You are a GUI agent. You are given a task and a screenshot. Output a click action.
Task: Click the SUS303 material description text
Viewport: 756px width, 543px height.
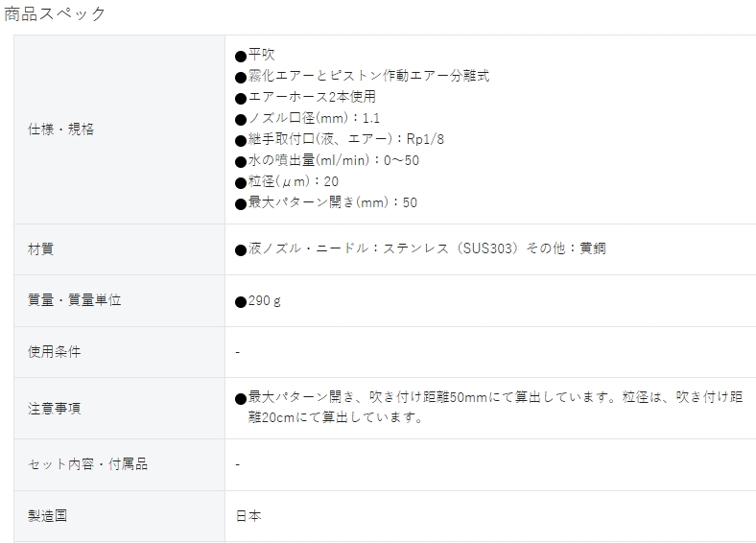(x=420, y=248)
